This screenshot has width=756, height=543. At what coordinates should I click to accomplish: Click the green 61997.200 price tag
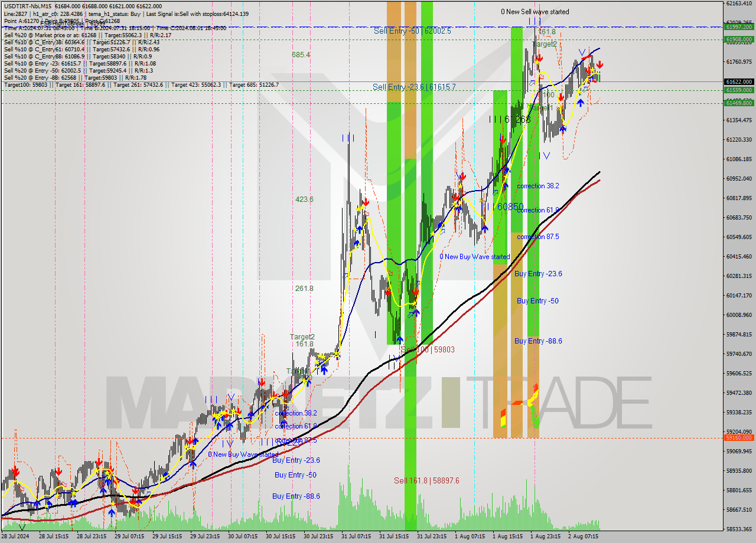tap(738, 27)
